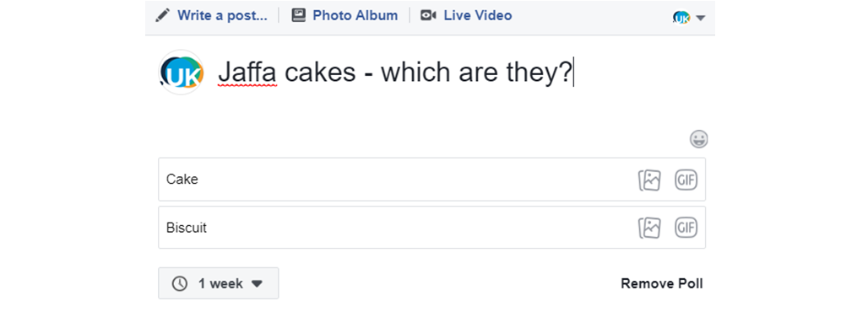Add a photo to the Biscuit option
The width and height of the screenshot is (868, 312).
click(x=649, y=228)
